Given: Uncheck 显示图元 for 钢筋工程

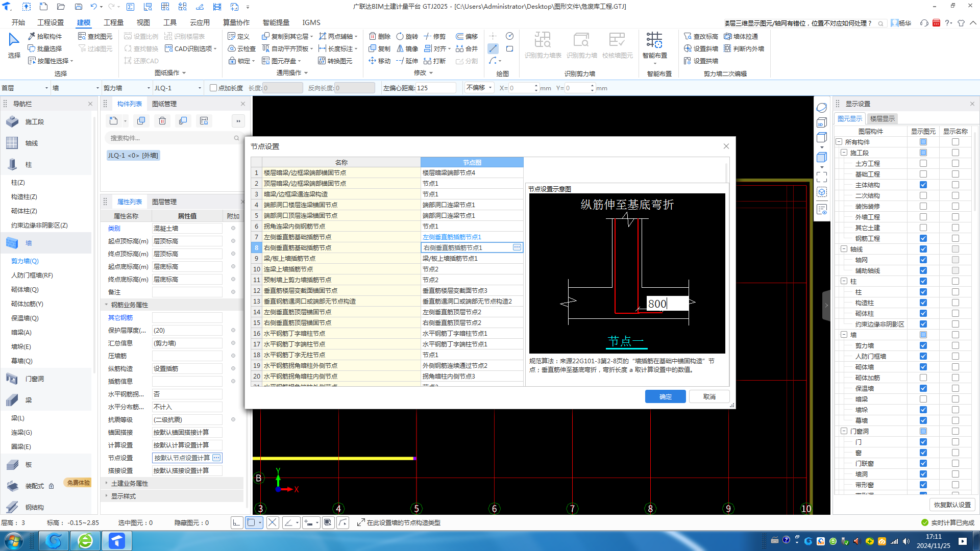Looking at the screenshot, I should (x=923, y=238).
